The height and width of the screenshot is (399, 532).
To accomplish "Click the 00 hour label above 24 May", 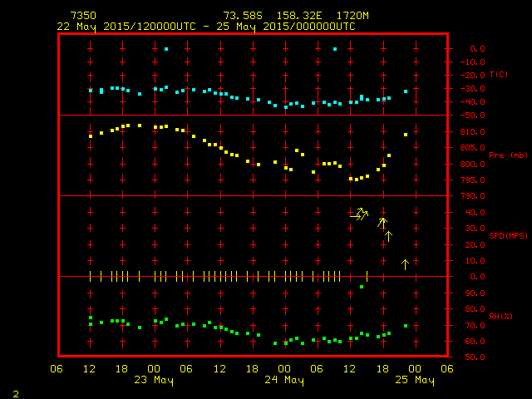I will (x=284, y=369).
